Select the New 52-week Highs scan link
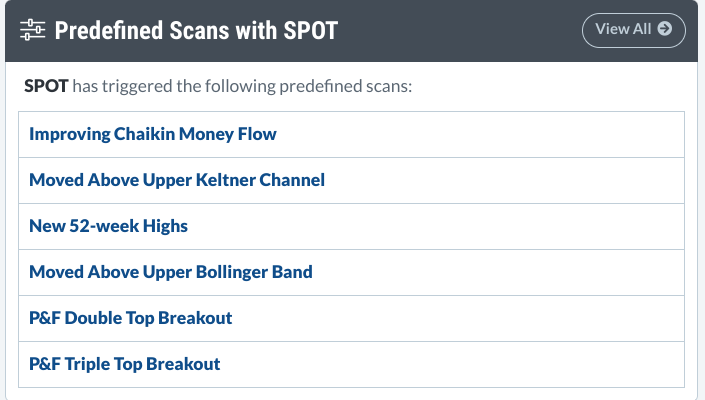 coord(108,226)
